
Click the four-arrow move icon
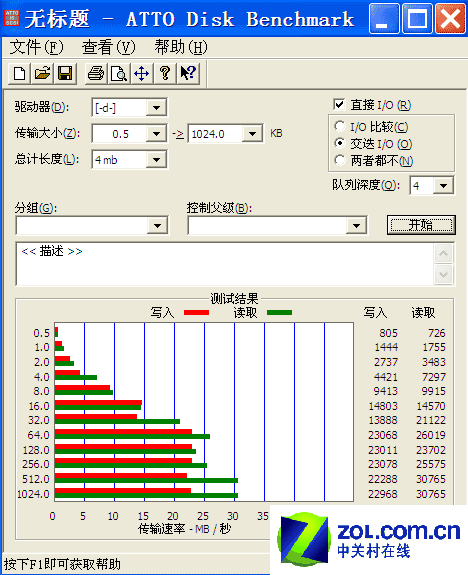tap(142, 73)
